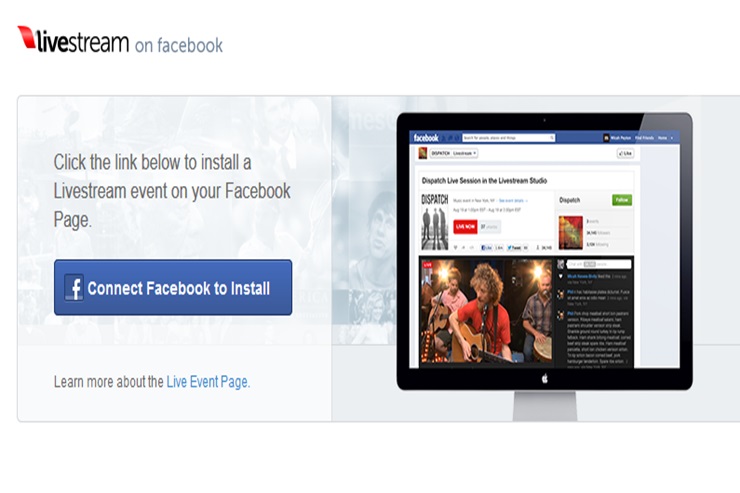This screenshot has width=740, height=493.
Task: Click the Apple logo on the monitor
Action: pyautogui.click(x=545, y=380)
